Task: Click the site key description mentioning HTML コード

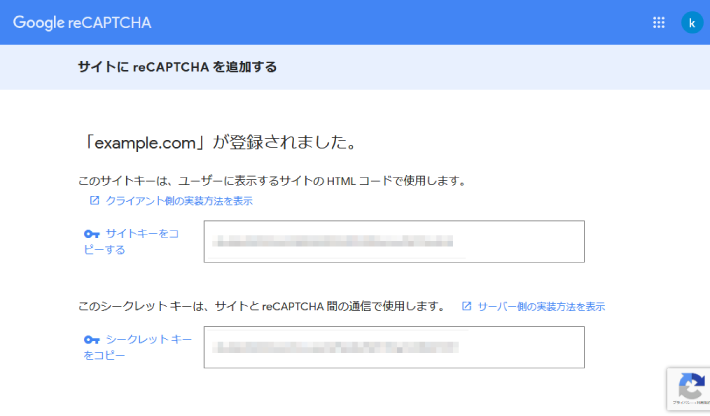Action: pos(273,181)
